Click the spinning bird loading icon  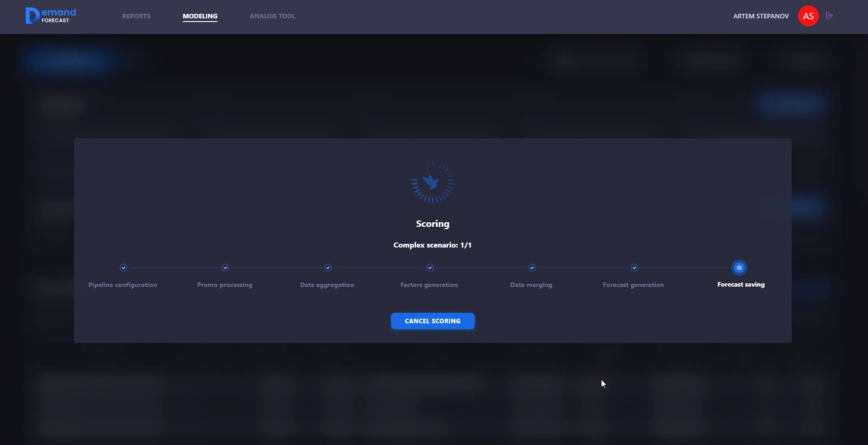[432, 182]
